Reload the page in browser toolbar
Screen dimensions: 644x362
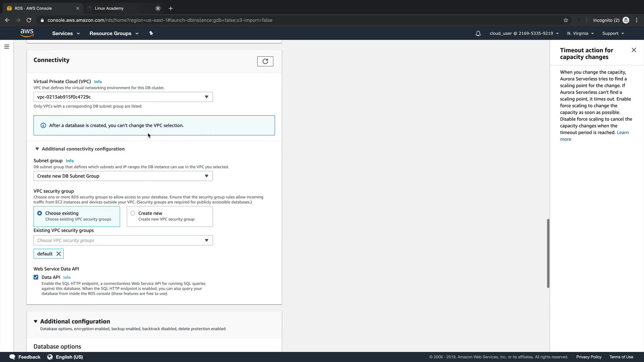[29, 20]
